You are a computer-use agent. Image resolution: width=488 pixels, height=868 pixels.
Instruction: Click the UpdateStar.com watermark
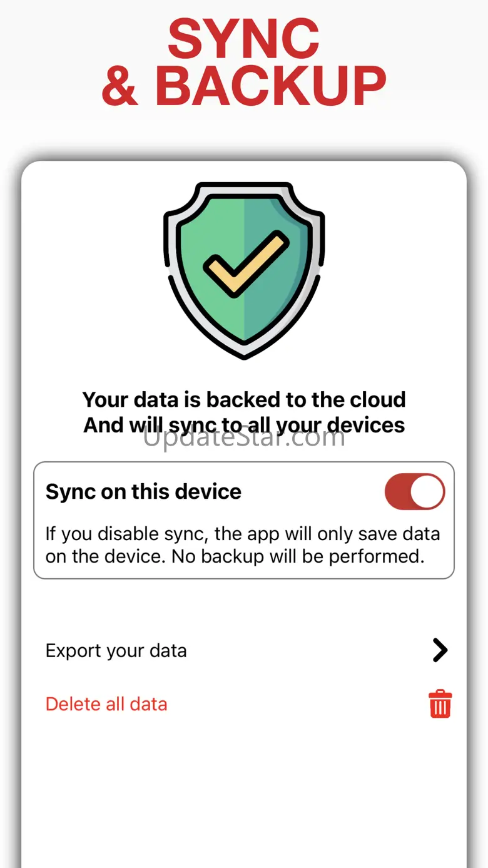coord(244,438)
